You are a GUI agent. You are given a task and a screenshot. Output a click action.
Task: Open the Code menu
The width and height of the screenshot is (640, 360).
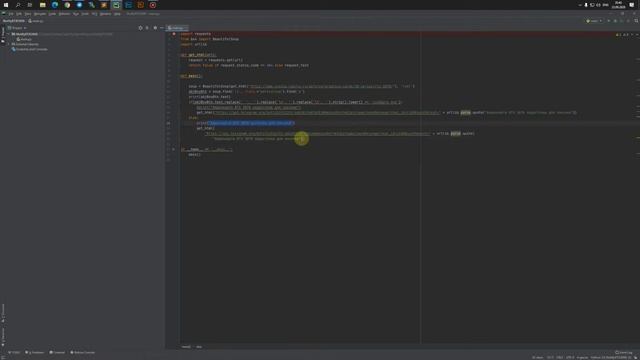52,14
